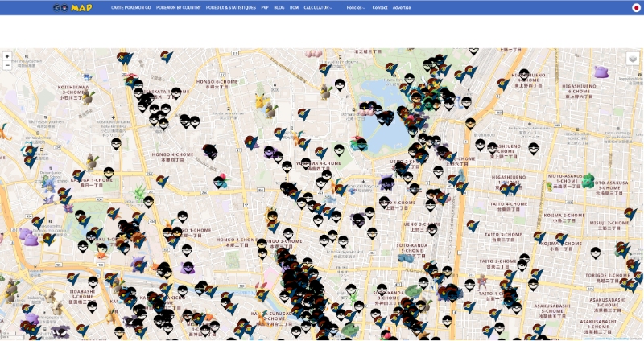
Task: Select the Venusaur at the pond's southwest shore
Action: pos(357,143)
